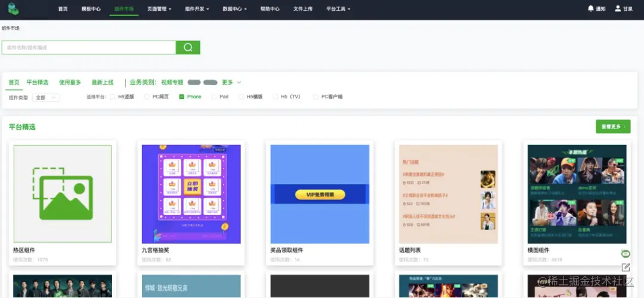
Task: Switch to the 平台精选 filter tab
Action: (38, 82)
